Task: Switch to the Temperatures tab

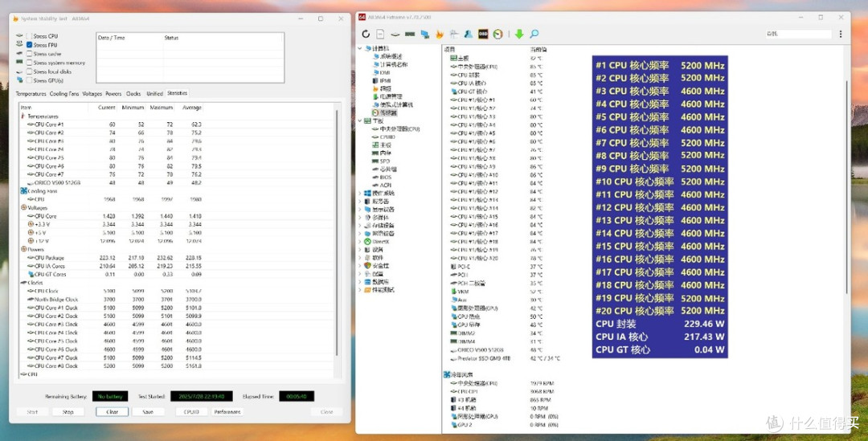Action: coord(31,94)
